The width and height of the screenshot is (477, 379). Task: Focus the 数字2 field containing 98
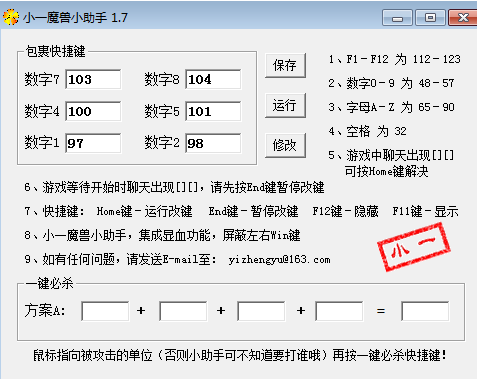[x=213, y=143]
